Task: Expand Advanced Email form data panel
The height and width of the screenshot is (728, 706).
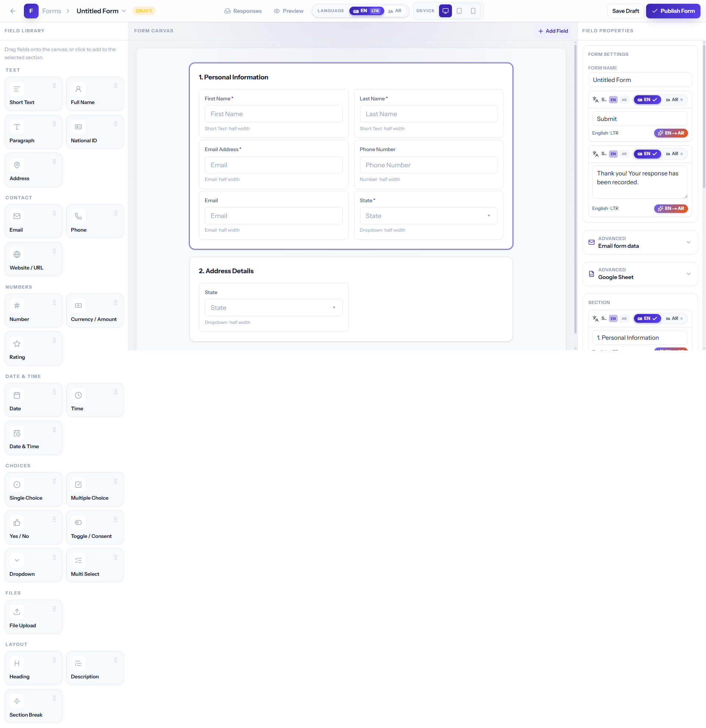Action: (x=640, y=242)
